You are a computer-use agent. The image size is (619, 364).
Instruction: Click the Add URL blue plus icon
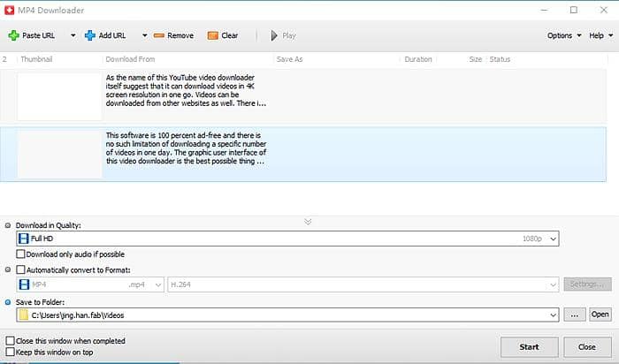point(90,35)
